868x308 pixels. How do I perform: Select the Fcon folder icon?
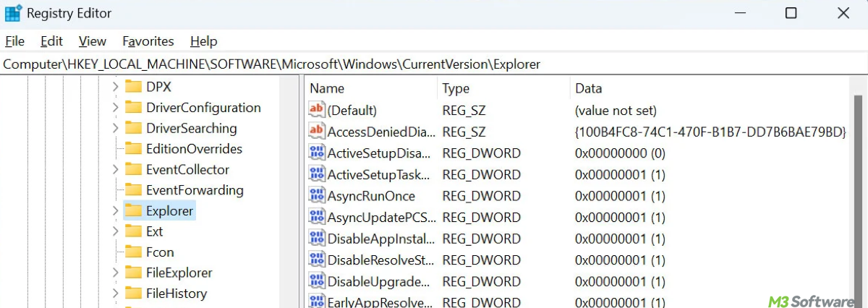(133, 252)
